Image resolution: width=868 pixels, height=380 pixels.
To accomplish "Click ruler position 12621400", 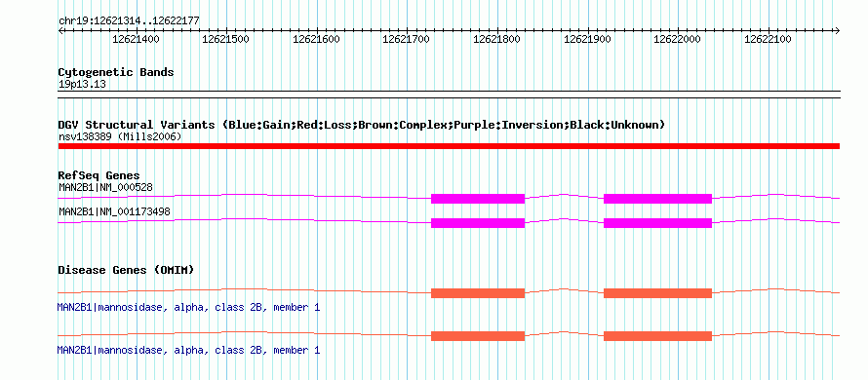I will click(136, 39).
